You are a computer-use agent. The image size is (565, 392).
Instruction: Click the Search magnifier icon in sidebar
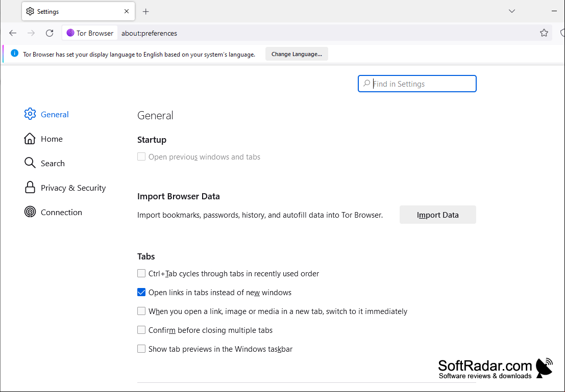(30, 163)
